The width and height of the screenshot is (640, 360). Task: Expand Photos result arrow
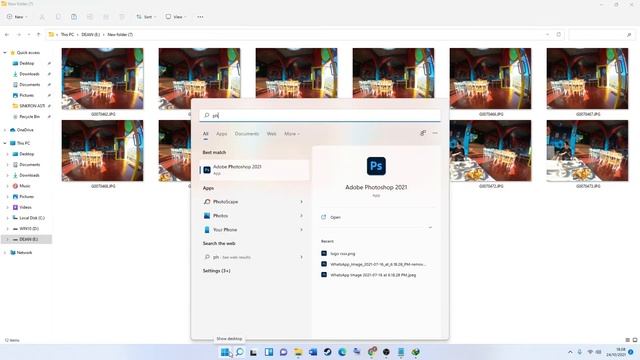pyautogui.click(x=302, y=216)
